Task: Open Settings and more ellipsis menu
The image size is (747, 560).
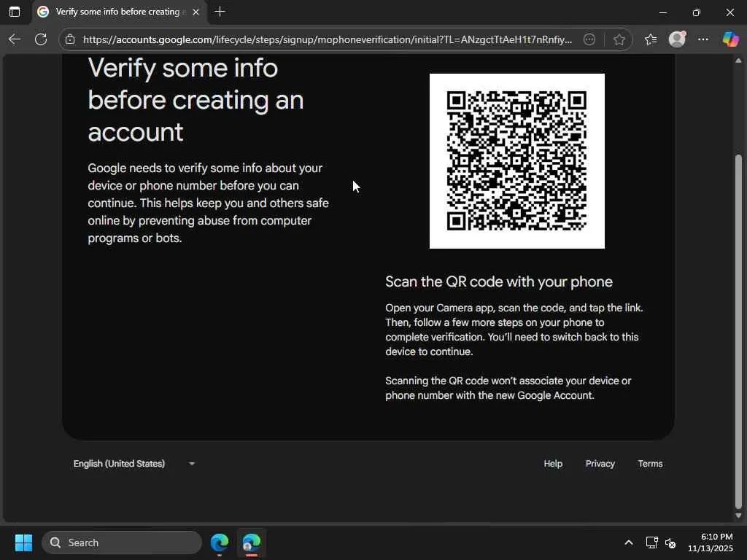Action: coord(703,39)
